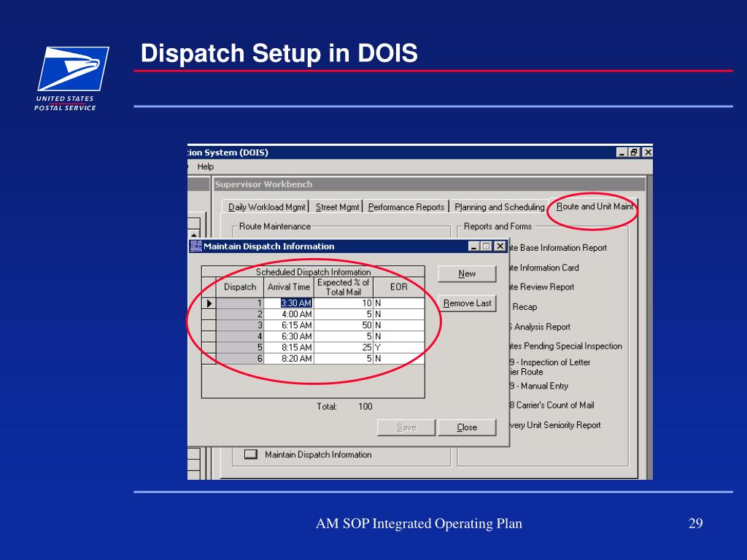Click dispatch number 4 cell

click(x=239, y=336)
